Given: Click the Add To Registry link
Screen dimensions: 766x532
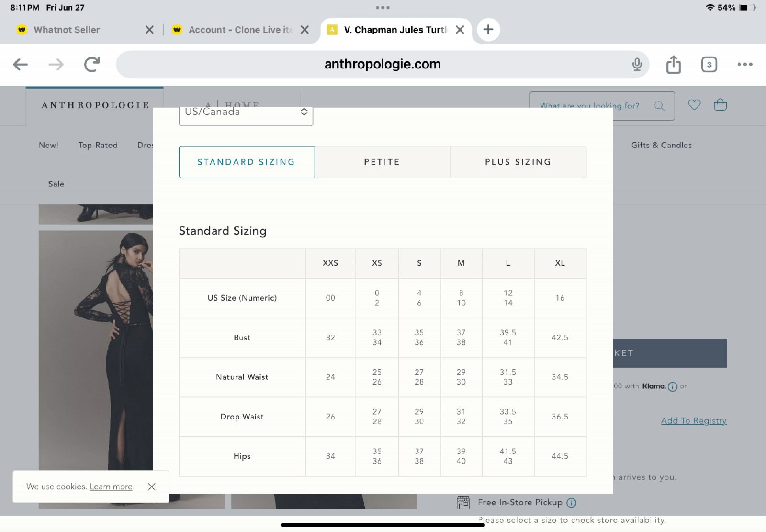Looking at the screenshot, I should point(694,420).
